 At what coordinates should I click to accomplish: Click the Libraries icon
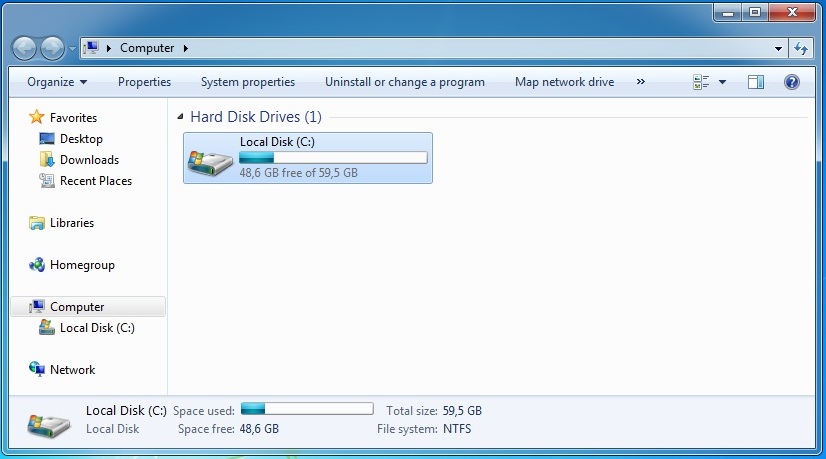pyautogui.click(x=37, y=223)
